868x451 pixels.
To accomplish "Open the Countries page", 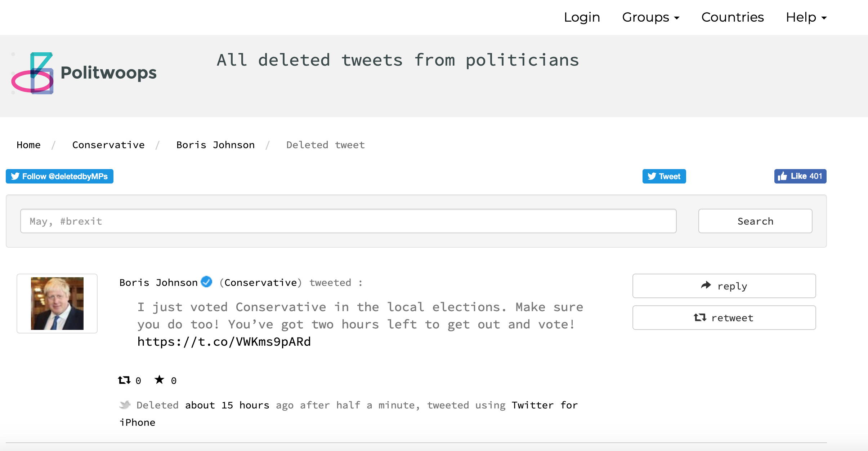I will click(x=732, y=17).
